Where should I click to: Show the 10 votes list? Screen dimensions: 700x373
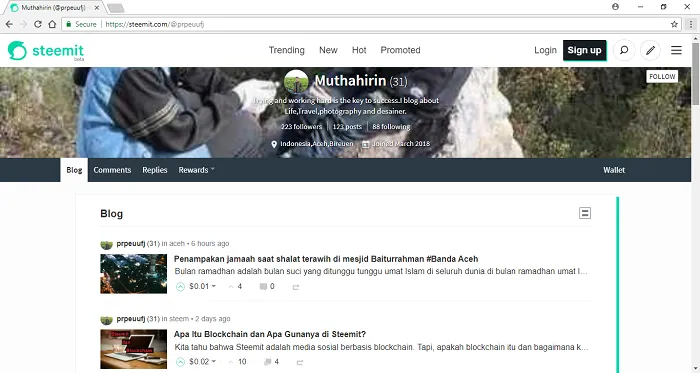click(x=237, y=362)
